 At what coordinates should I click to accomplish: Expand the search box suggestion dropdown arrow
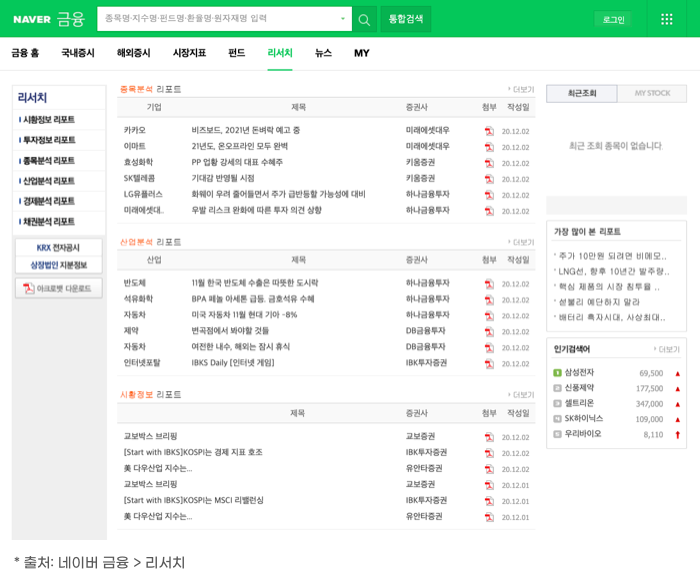[x=343, y=19]
